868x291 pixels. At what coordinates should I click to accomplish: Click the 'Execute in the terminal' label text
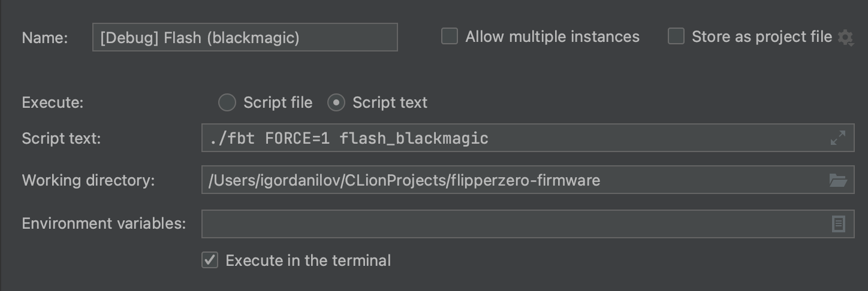pos(308,260)
